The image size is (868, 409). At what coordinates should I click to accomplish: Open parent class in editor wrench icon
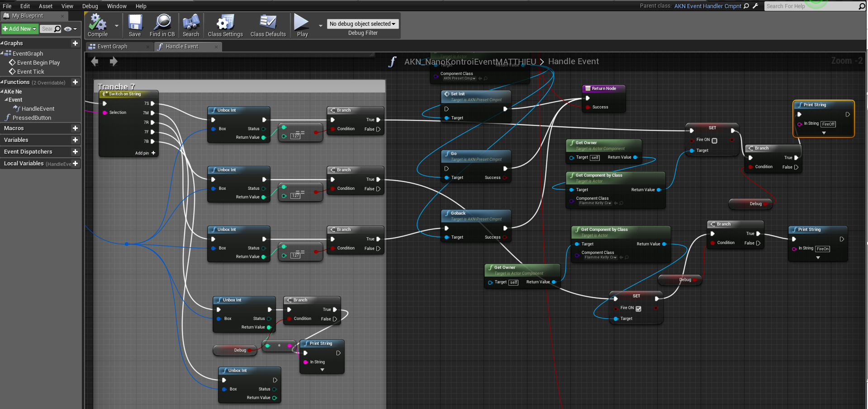[755, 6]
